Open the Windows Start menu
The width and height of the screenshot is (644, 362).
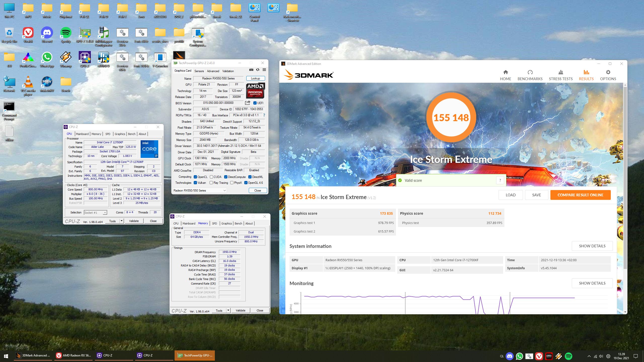[6, 356]
